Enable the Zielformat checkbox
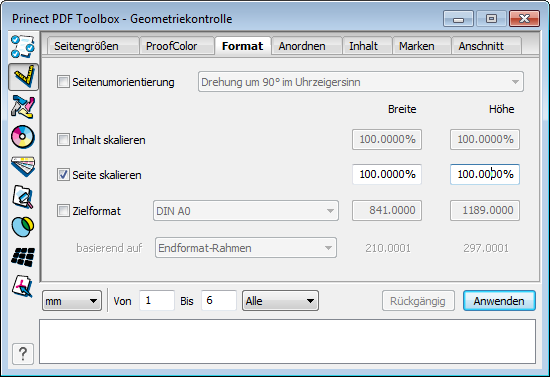 tap(63, 211)
